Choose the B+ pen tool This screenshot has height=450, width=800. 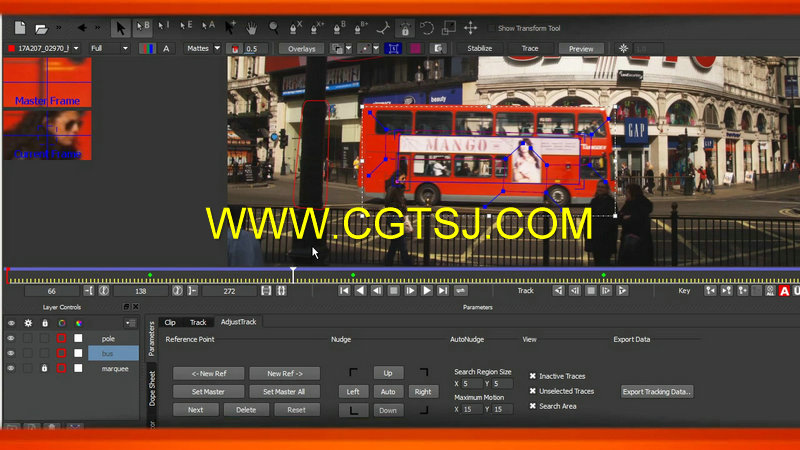coord(360,28)
